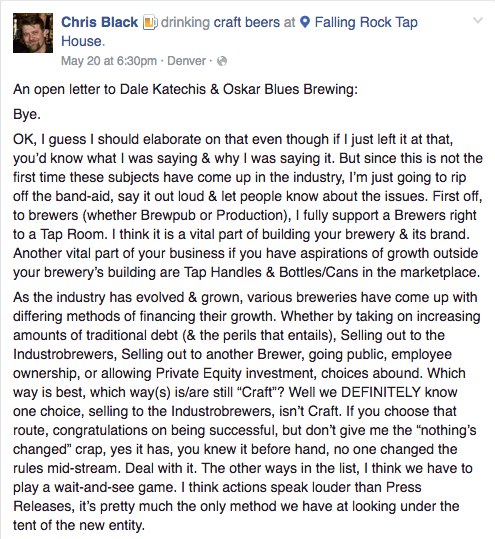Click the beer mug activity icon

pos(150,22)
